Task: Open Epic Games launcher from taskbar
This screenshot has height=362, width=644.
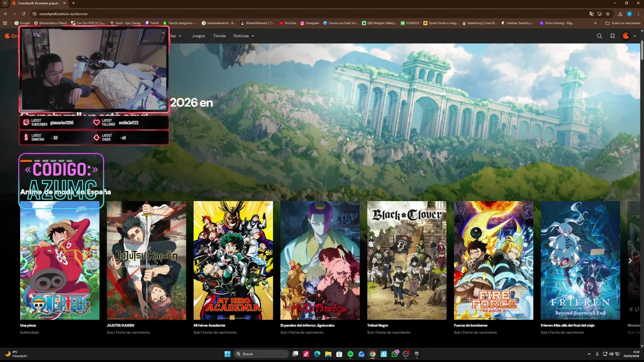Action: tap(417, 354)
